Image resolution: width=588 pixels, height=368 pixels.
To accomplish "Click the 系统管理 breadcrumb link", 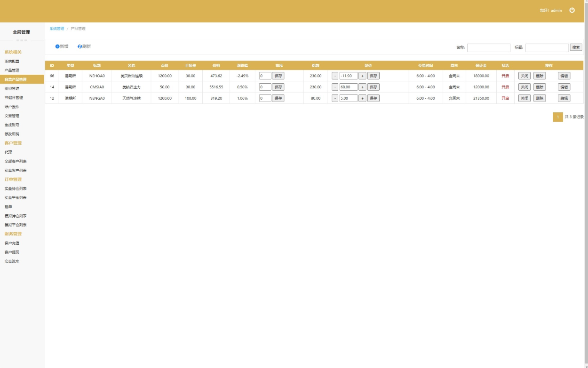I will pos(57,29).
